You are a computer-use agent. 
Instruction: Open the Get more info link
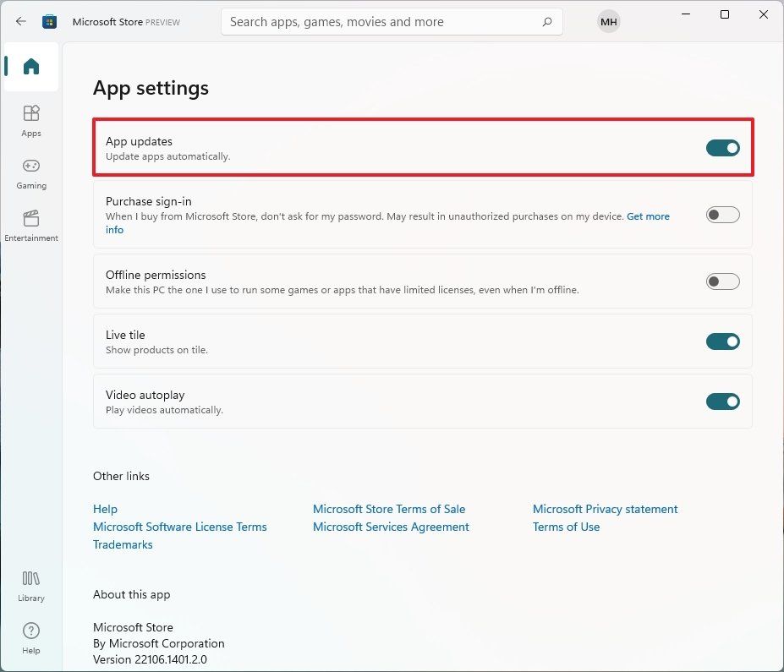(x=648, y=216)
